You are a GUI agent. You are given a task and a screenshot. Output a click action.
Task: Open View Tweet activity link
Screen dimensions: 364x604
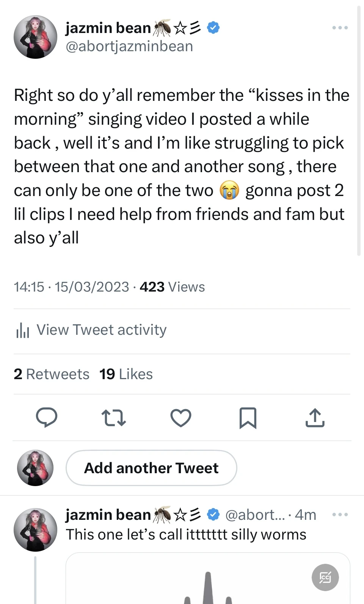point(102,330)
